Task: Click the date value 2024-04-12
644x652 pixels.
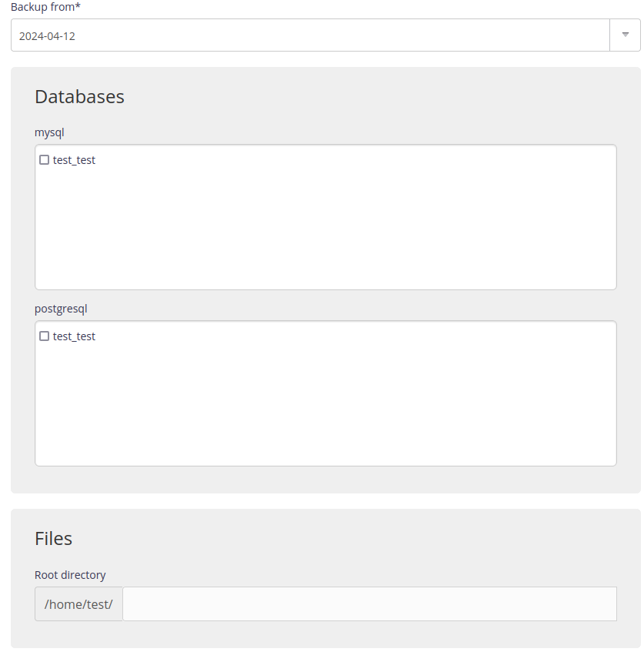Action: (x=48, y=35)
